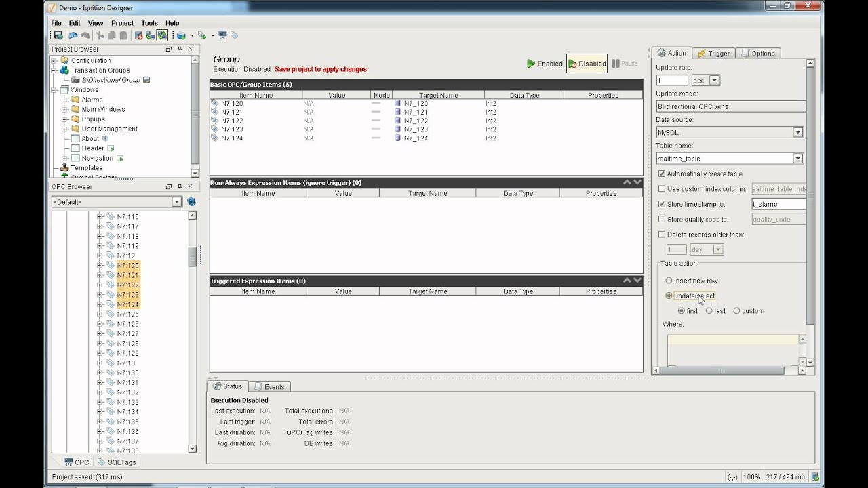Click the database-with-red-circle icon in the toolbar
This screenshot has height=488, width=868.
139,35
